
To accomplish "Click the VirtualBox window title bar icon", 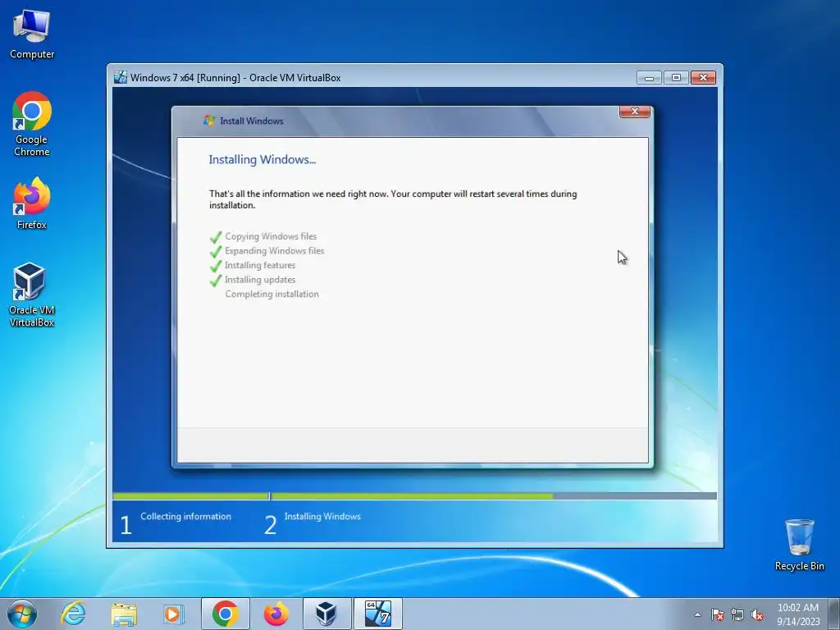I will pos(121,77).
